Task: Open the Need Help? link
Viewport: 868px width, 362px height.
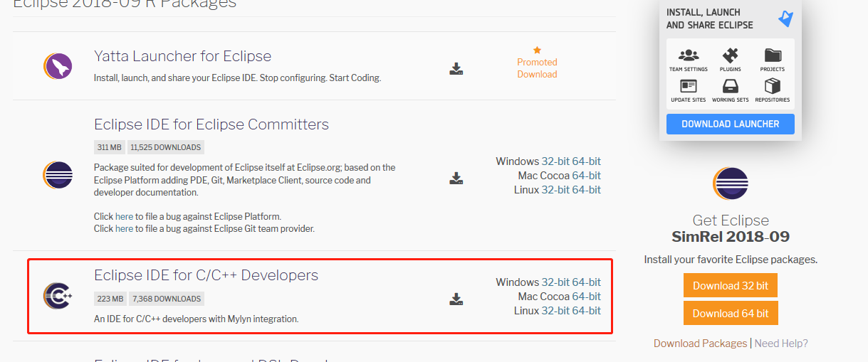Action: point(781,343)
